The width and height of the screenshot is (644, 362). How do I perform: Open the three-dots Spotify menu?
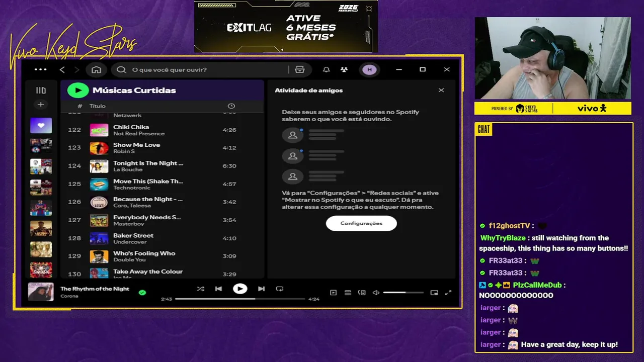[40, 69]
